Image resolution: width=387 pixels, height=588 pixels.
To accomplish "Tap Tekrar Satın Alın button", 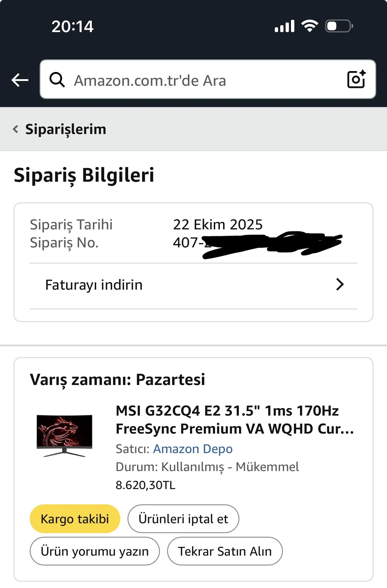I will tap(225, 551).
